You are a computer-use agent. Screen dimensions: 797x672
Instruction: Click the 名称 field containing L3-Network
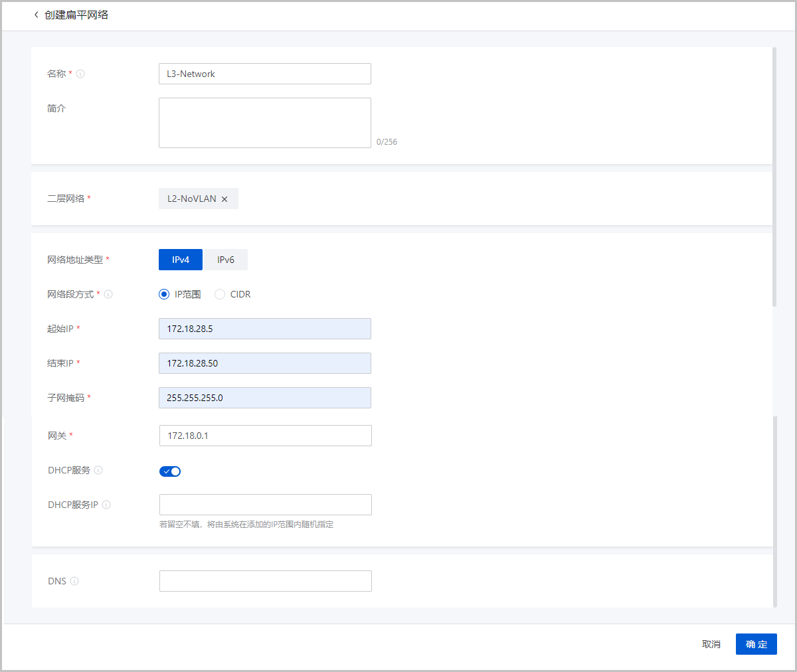tap(264, 74)
